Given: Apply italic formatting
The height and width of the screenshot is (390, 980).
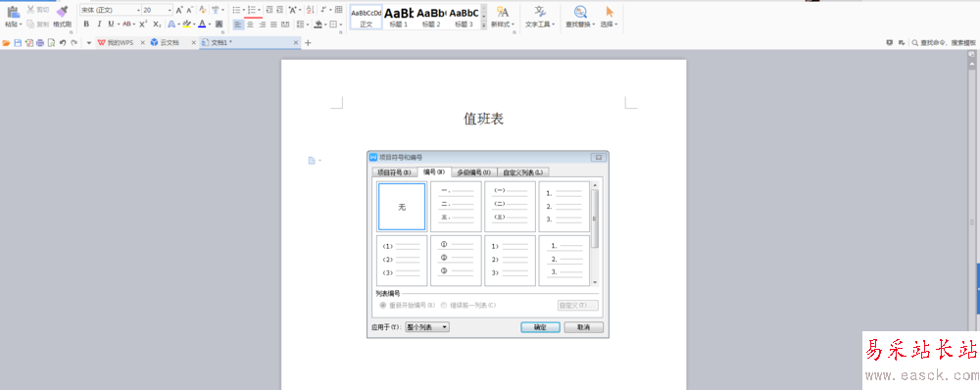Looking at the screenshot, I should pos(99,24).
